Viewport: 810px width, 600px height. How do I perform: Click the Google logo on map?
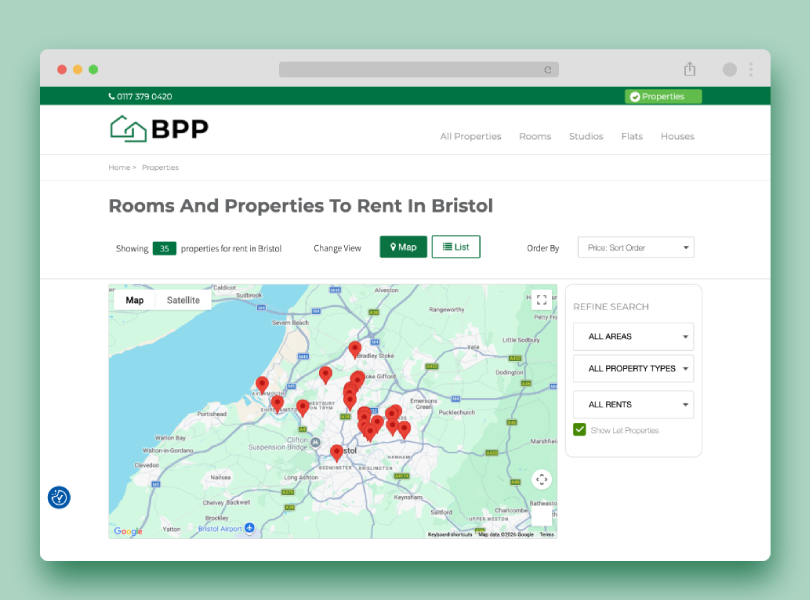coord(128,531)
